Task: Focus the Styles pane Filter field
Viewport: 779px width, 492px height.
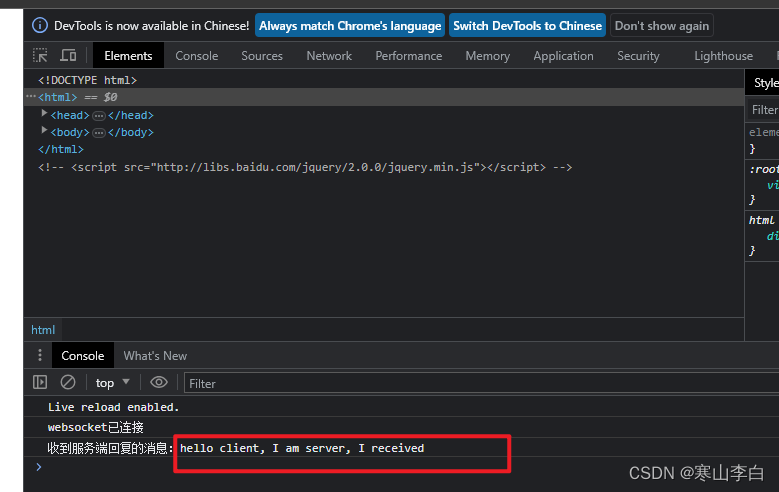Action: 764,109
